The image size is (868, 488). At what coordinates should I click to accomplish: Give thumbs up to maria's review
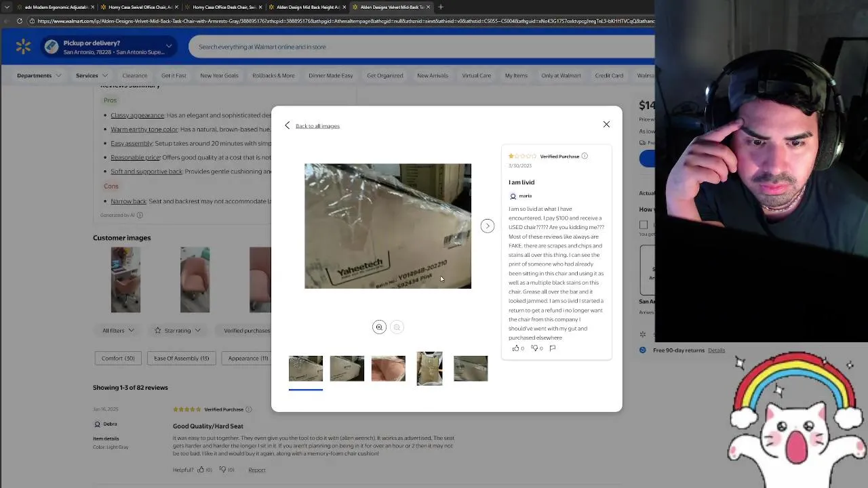(517, 348)
